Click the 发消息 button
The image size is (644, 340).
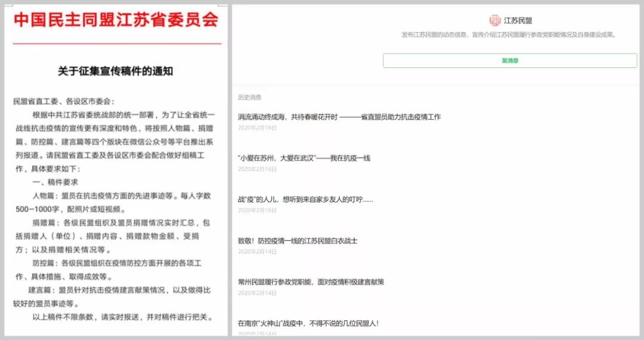tap(510, 61)
